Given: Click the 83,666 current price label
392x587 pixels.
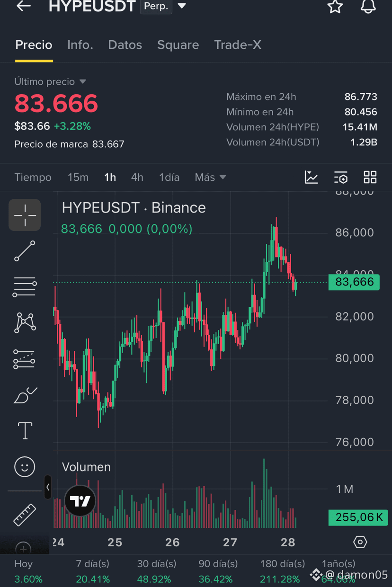Looking at the screenshot, I should click(x=354, y=282).
